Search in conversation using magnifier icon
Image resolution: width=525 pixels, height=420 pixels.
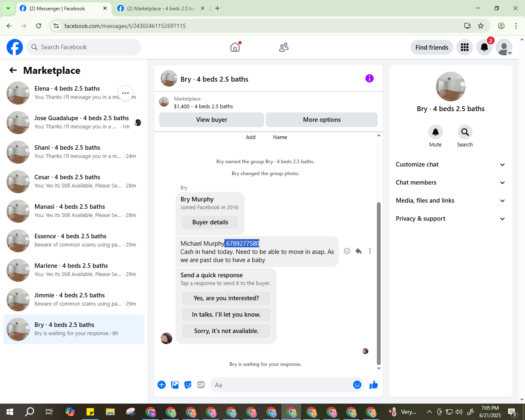tap(465, 132)
